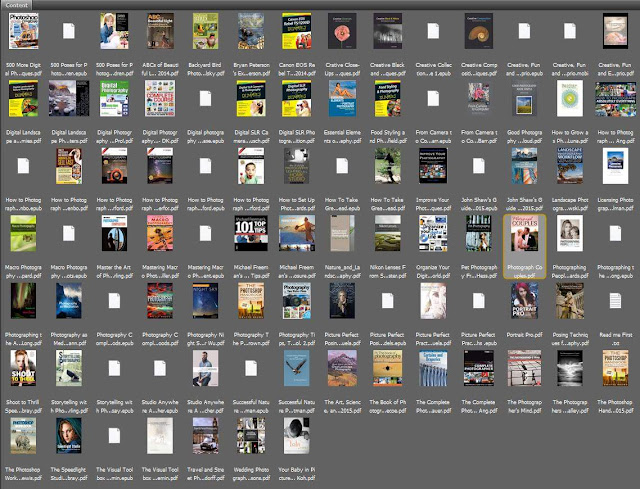Select The Photographer's Mind cover thumbnail

click(524, 368)
